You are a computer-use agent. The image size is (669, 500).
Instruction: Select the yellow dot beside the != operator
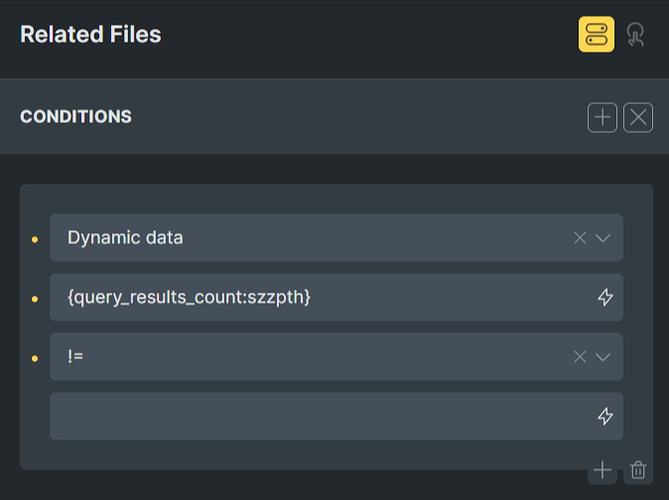[x=35, y=358]
